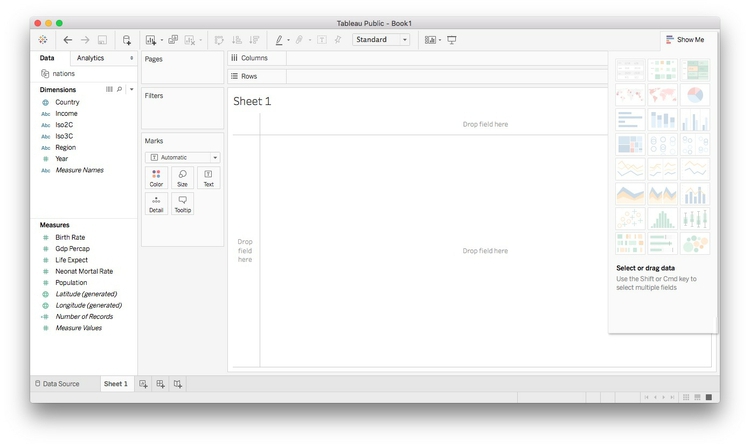Click the Color button in Marks card
Image resolution: width=750 pixels, height=446 pixels.
click(x=156, y=178)
